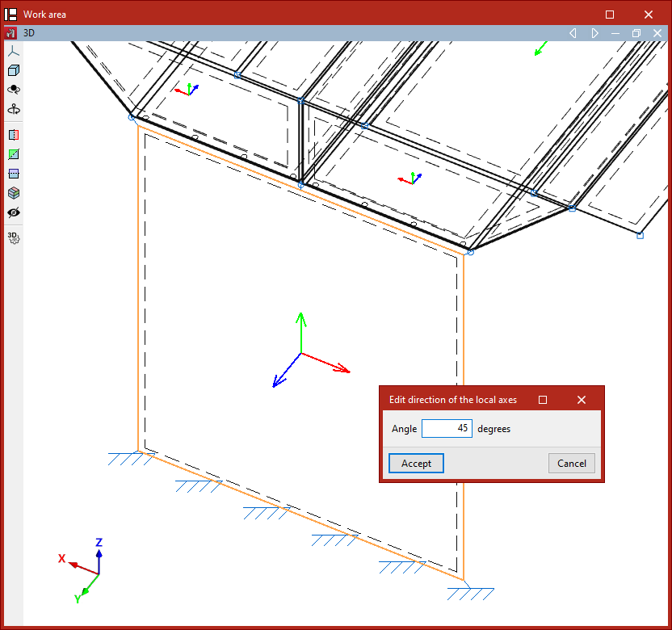The image size is (672, 630).
Task: Restore the 3D view panel
Action: point(636,33)
